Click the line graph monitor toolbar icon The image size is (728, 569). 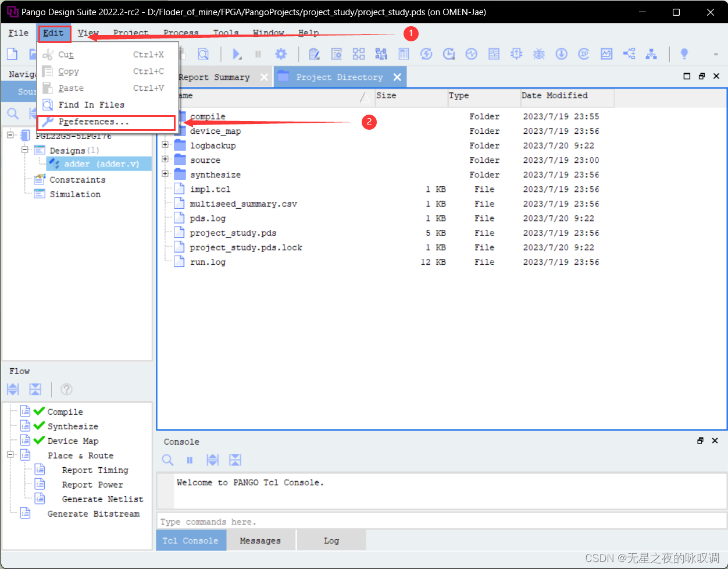click(x=606, y=54)
